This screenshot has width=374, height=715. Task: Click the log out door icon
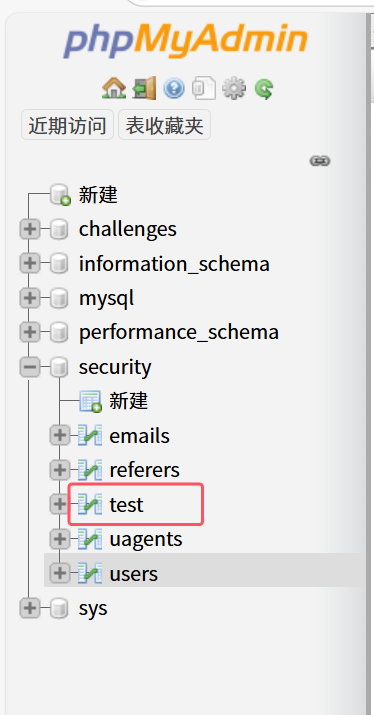[x=144, y=88]
